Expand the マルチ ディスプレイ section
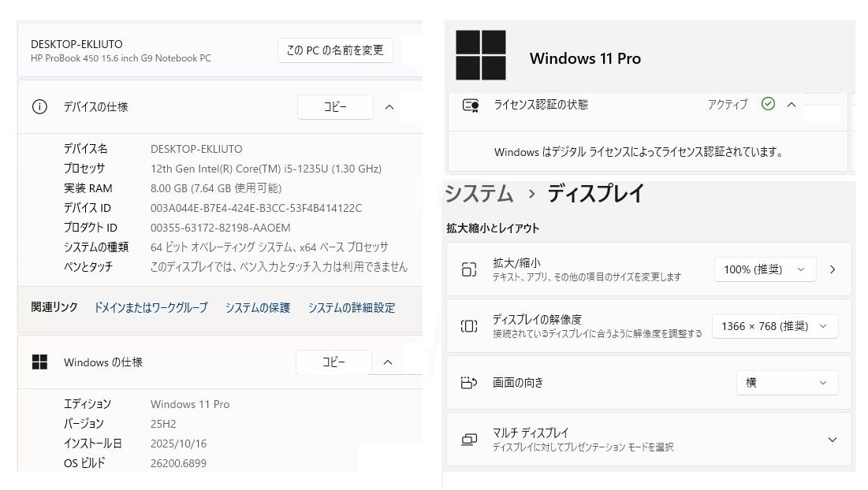This screenshot has width=868, height=490. pyautogui.click(x=832, y=440)
